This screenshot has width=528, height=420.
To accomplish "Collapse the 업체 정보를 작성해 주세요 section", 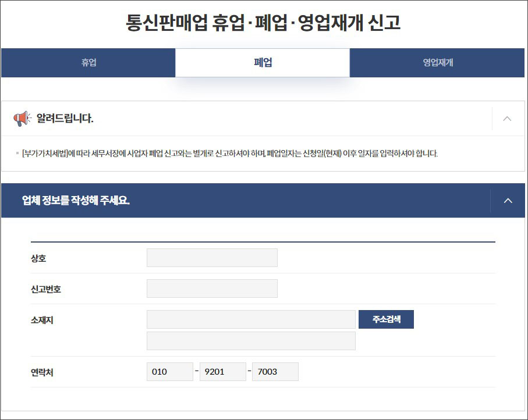I will pyautogui.click(x=508, y=201).
